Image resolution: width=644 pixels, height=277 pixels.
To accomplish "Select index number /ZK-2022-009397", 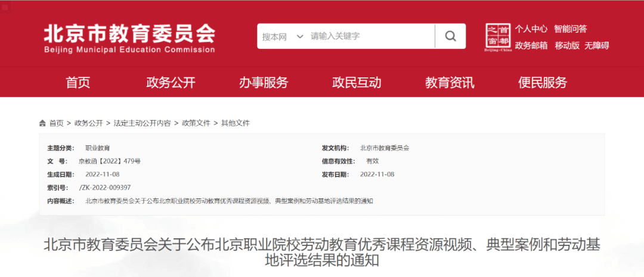I will click(105, 188).
